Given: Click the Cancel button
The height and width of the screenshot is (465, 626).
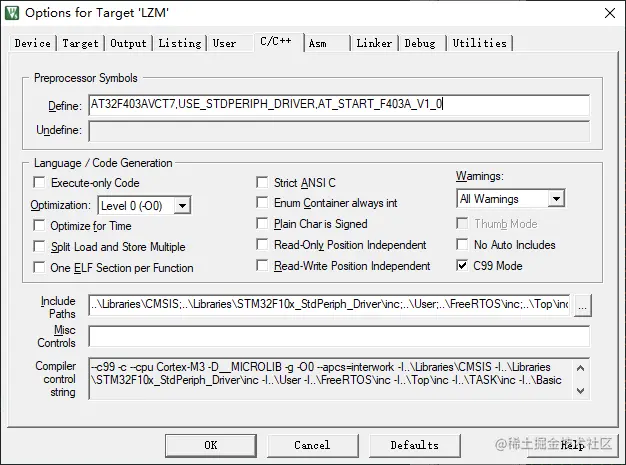Looking at the screenshot, I should click(x=312, y=445).
